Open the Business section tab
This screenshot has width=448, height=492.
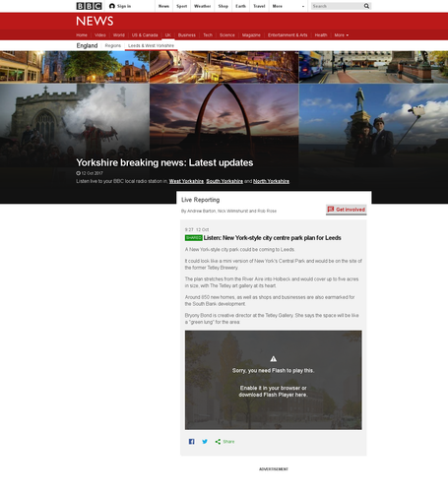[x=187, y=35]
